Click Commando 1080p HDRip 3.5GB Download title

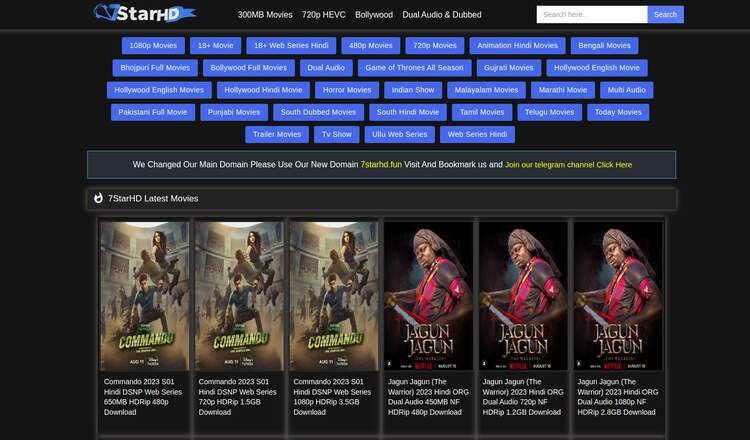coord(332,397)
